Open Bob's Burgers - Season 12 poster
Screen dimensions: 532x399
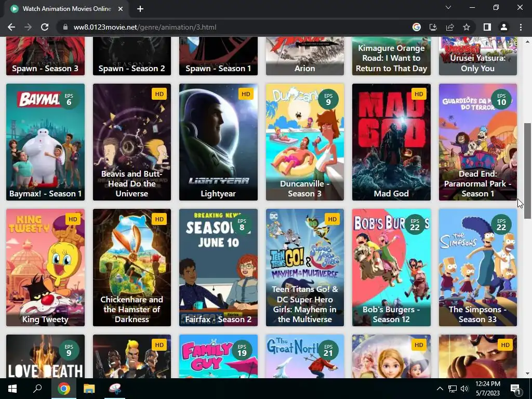tap(391, 268)
